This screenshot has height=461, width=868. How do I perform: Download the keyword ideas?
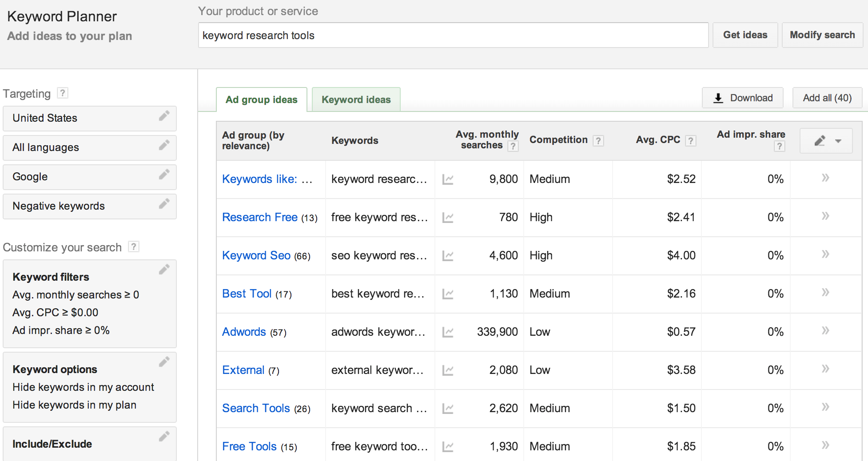743,98
